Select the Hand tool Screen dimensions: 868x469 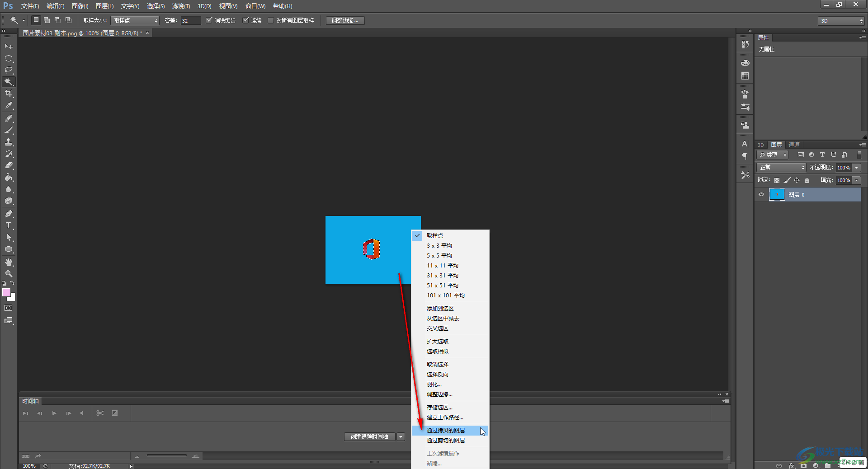9,262
